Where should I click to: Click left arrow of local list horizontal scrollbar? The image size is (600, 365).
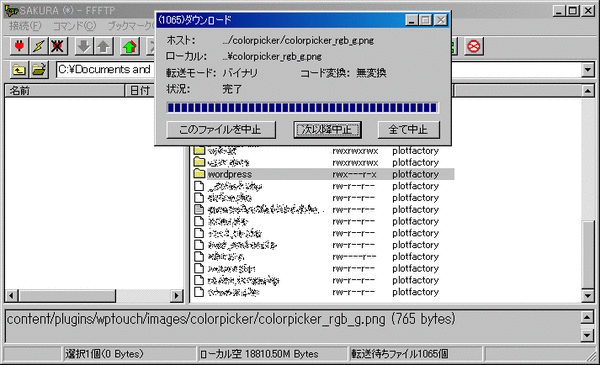point(11,296)
